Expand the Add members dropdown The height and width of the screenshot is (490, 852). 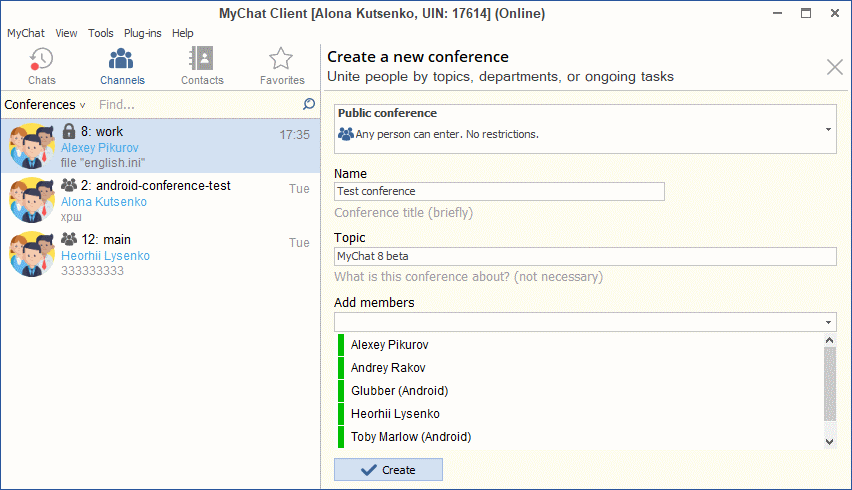[828, 322]
